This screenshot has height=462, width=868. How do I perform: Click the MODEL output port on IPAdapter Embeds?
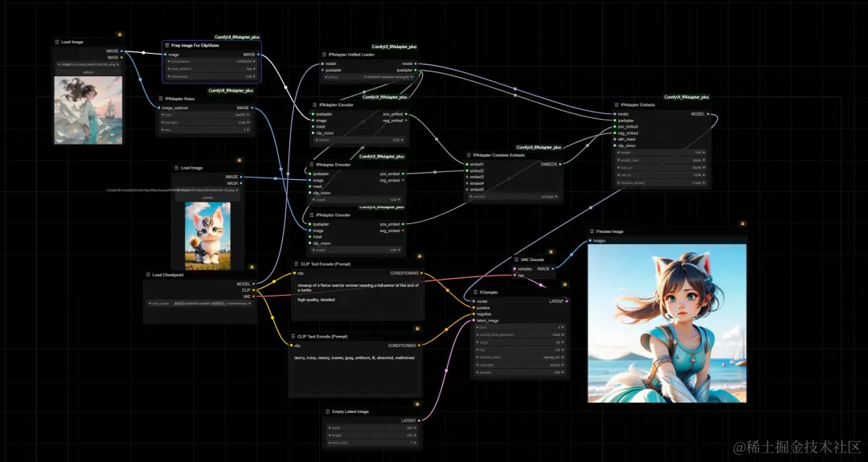(x=709, y=114)
